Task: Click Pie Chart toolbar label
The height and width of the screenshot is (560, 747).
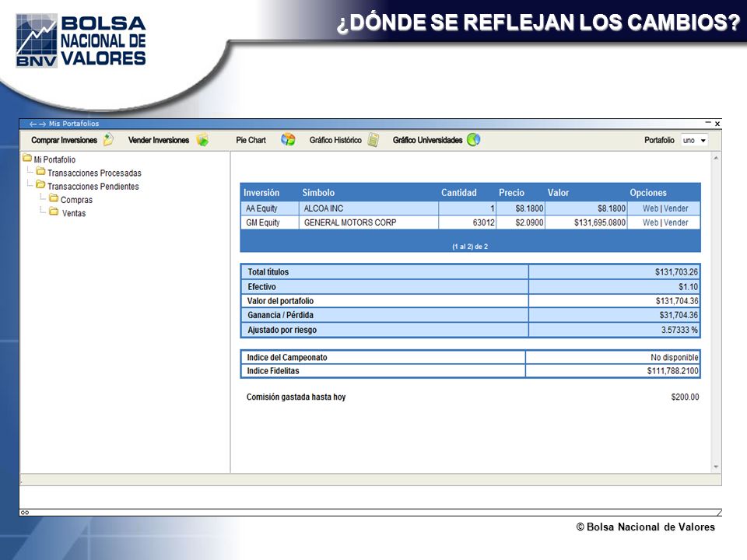Action: pyautogui.click(x=251, y=140)
